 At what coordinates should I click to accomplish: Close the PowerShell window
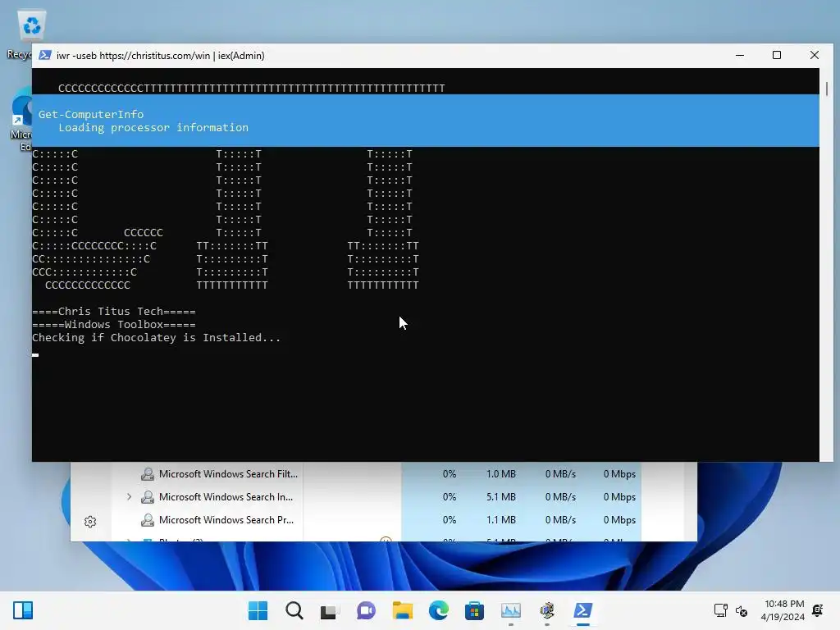click(x=815, y=55)
